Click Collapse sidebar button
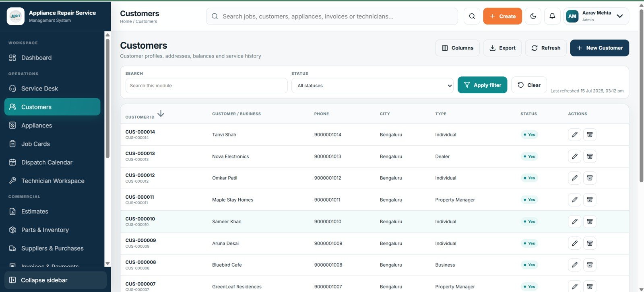This screenshot has height=292, width=644. click(x=56, y=280)
